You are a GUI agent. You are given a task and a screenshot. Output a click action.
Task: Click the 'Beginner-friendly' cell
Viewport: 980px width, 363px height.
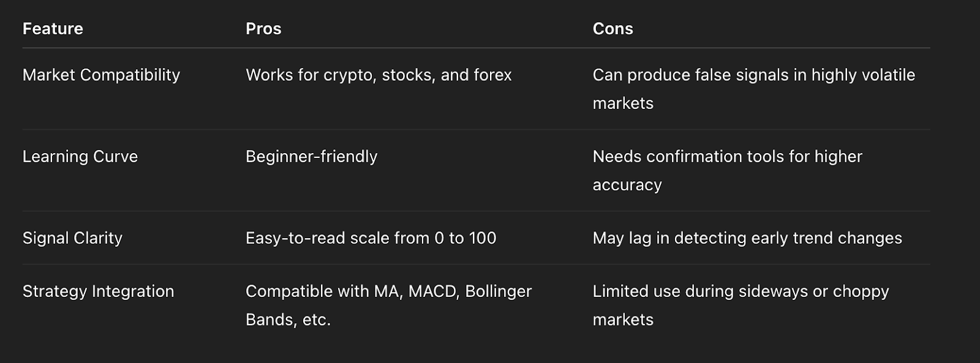[311, 157]
